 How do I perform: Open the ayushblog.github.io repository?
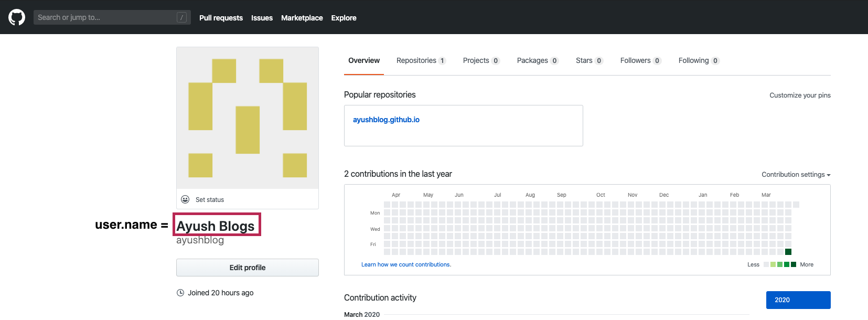click(386, 120)
